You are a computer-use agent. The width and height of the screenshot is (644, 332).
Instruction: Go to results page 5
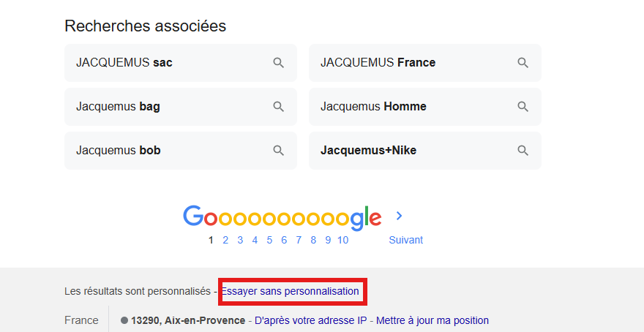[269, 240]
